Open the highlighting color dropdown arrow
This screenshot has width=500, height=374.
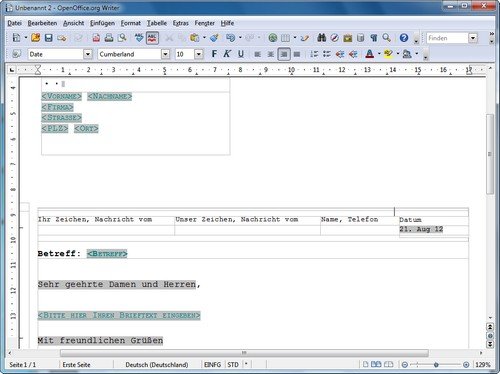coord(398,54)
